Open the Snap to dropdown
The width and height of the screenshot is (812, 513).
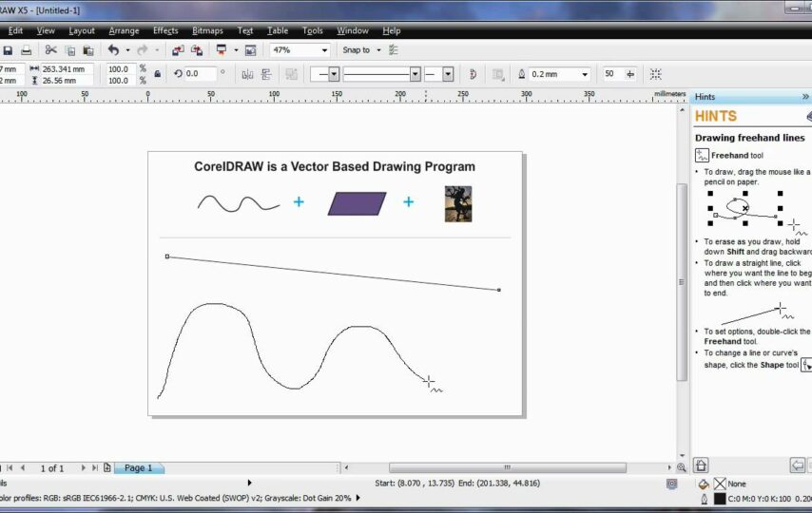(x=378, y=50)
